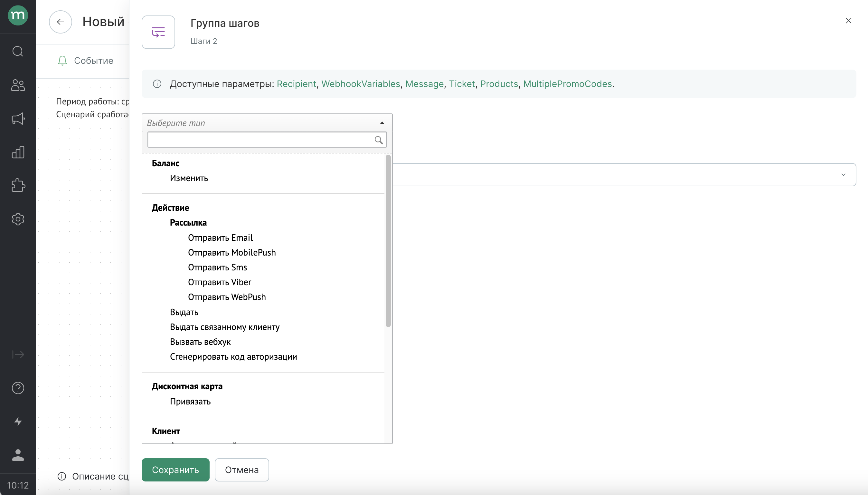
Task: Open the help question mark icon
Action: (18, 388)
